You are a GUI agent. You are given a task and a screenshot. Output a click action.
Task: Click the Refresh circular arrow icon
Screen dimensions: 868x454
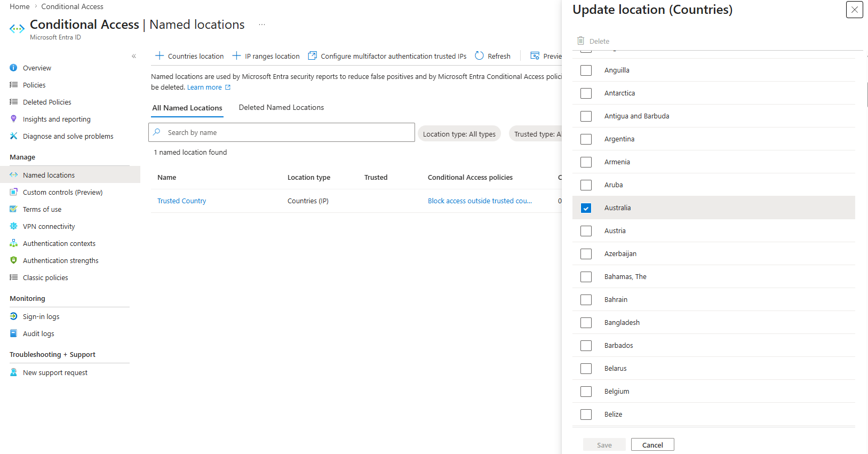click(479, 55)
